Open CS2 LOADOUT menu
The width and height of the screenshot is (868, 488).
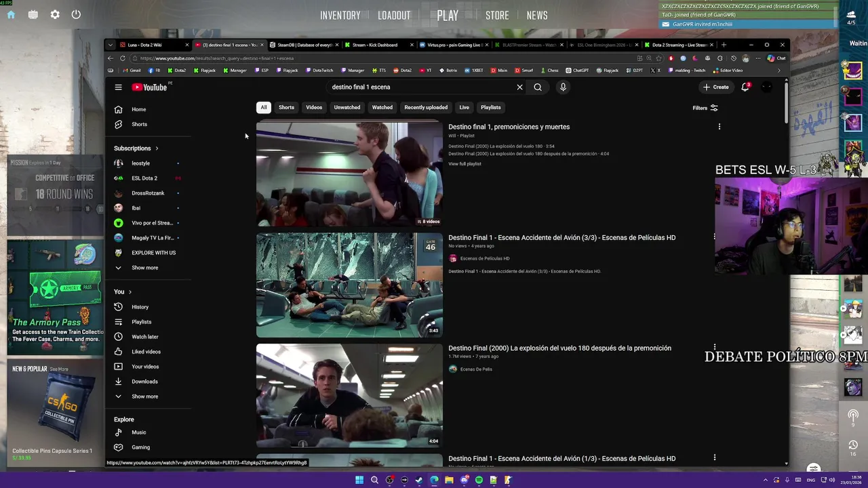pos(394,15)
